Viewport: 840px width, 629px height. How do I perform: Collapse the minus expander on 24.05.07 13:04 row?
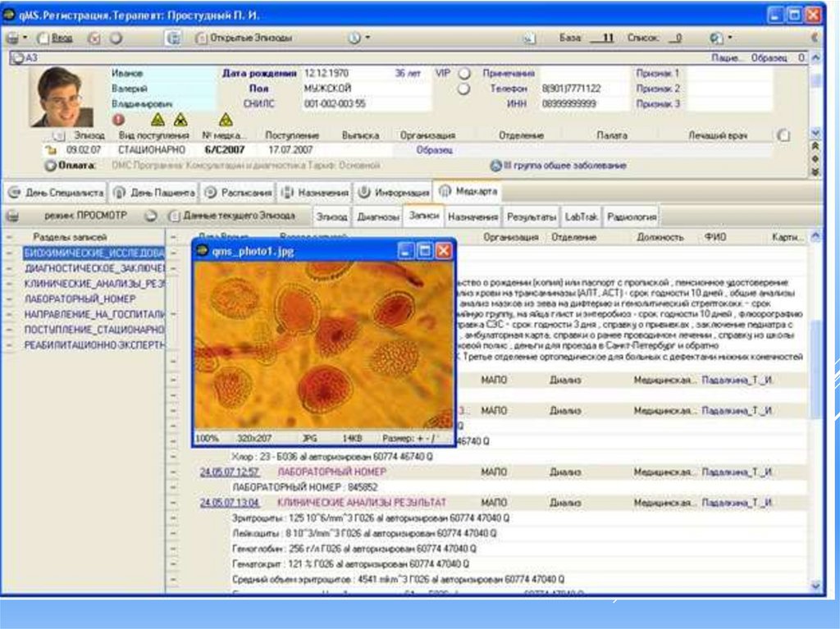pos(174,503)
